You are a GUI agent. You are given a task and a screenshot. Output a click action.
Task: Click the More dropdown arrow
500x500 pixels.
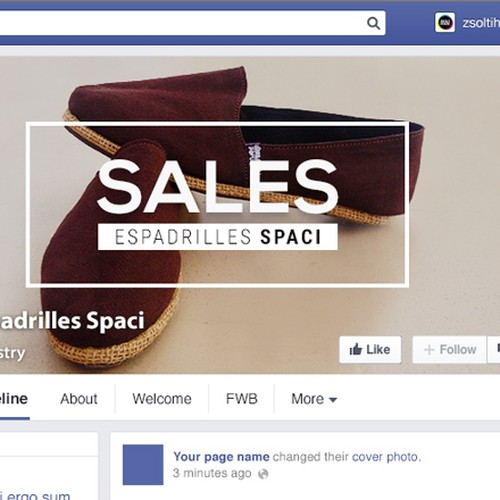tap(333, 400)
